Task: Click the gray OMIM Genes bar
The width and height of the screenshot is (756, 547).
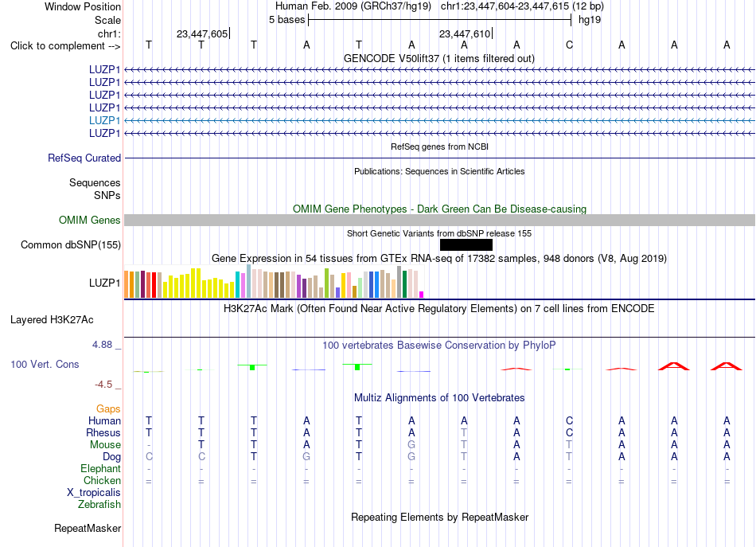Action: (x=439, y=220)
